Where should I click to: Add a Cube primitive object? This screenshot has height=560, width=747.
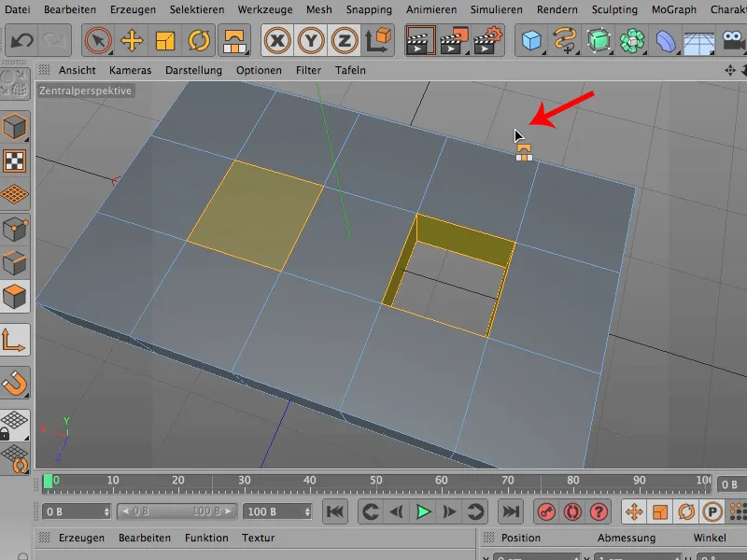(x=531, y=41)
